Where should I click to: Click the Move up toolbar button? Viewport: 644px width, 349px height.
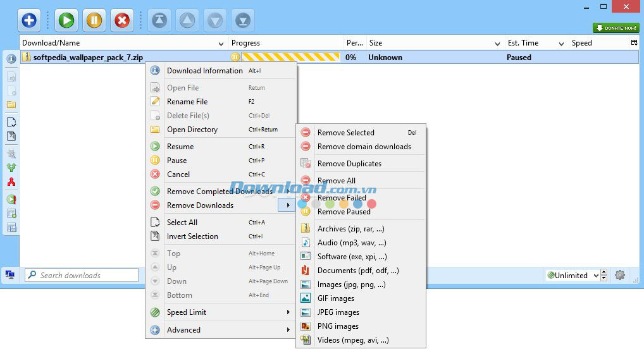click(187, 20)
